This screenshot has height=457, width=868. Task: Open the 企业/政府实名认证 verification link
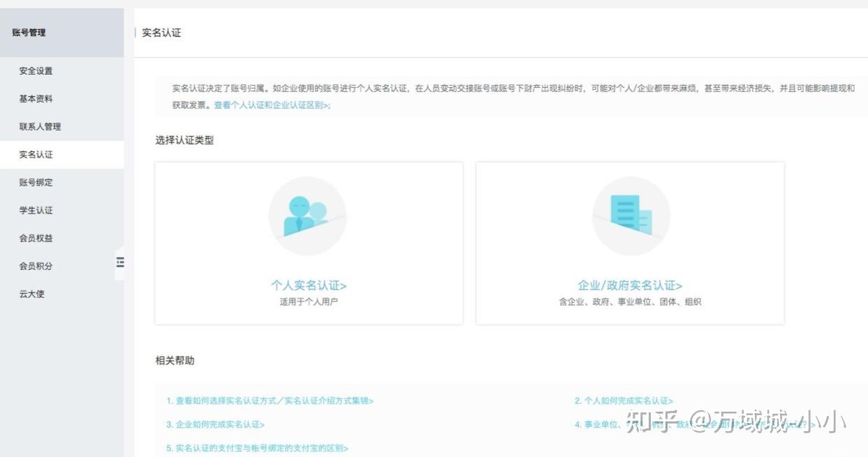tap(630, 285)
